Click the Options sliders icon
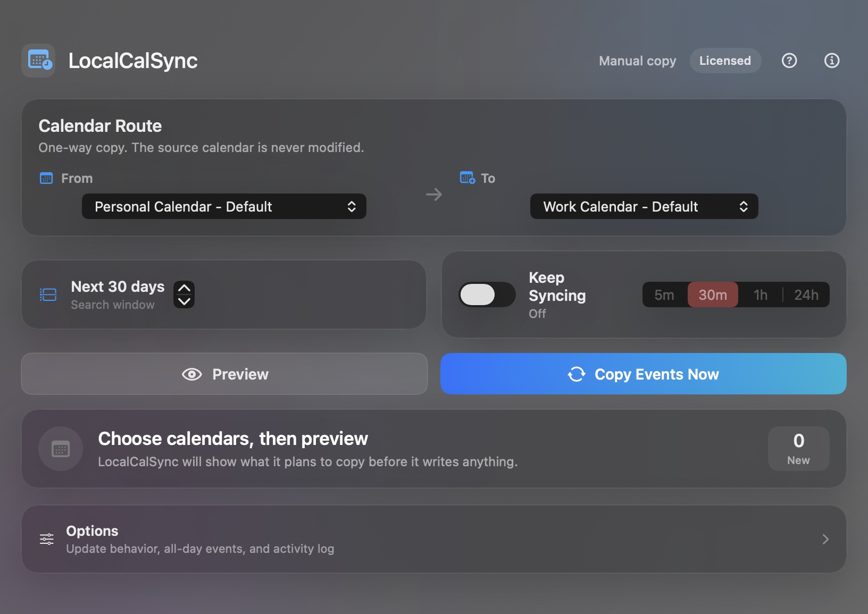 pos(47,539)
